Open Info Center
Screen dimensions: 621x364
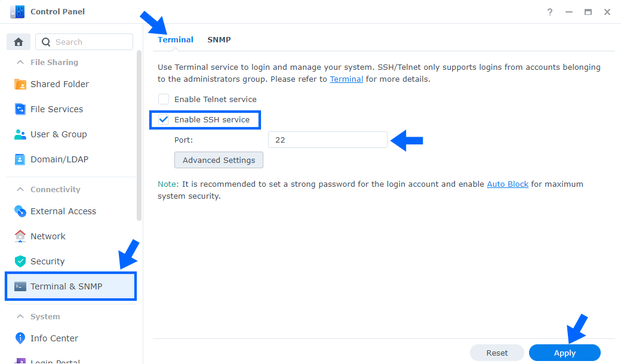(53, 338)
